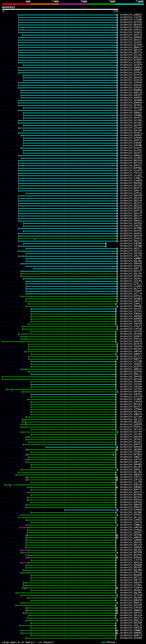The image size is (146, 644).
Task: Select hit label UniRef100_A7P909
Action: click(x=131, y=82)
